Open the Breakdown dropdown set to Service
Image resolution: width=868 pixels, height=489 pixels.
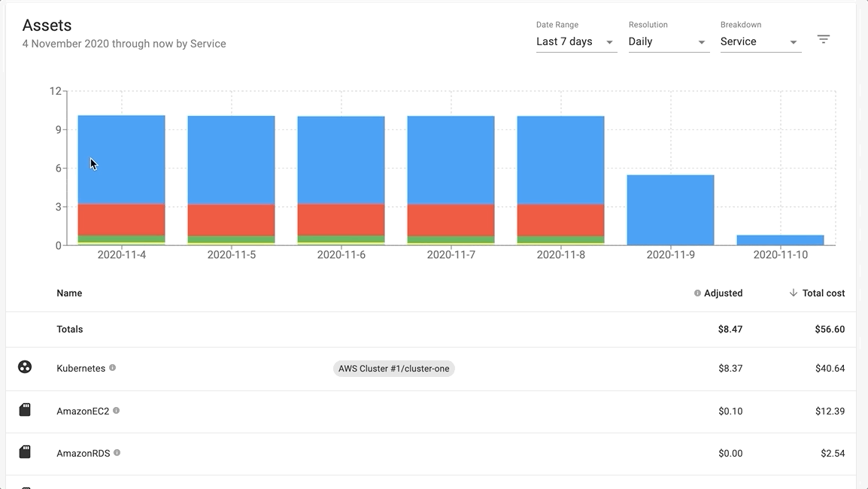760,41
